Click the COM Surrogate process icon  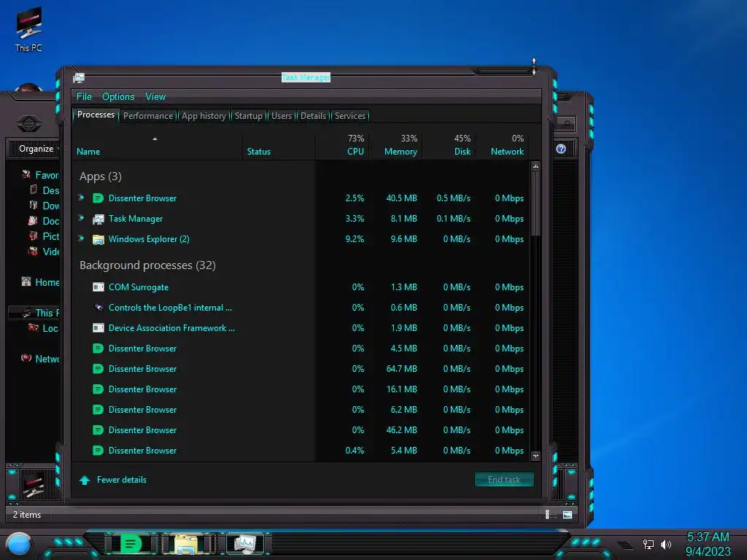(x=98, y=287)
